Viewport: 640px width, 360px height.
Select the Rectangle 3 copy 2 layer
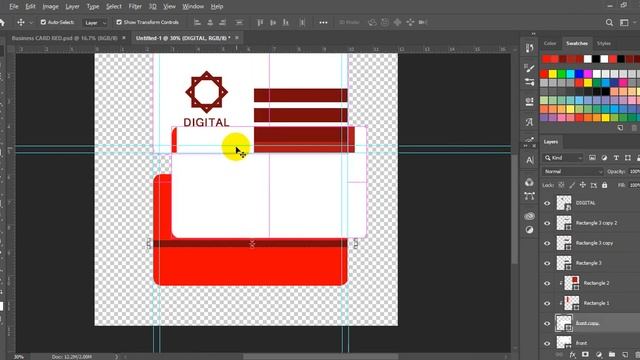coord(597,223)
